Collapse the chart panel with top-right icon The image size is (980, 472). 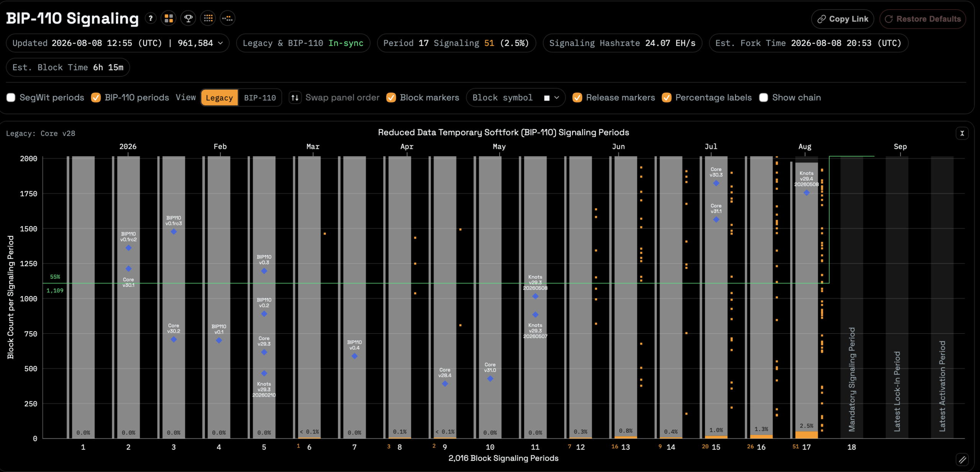point(962,133)
